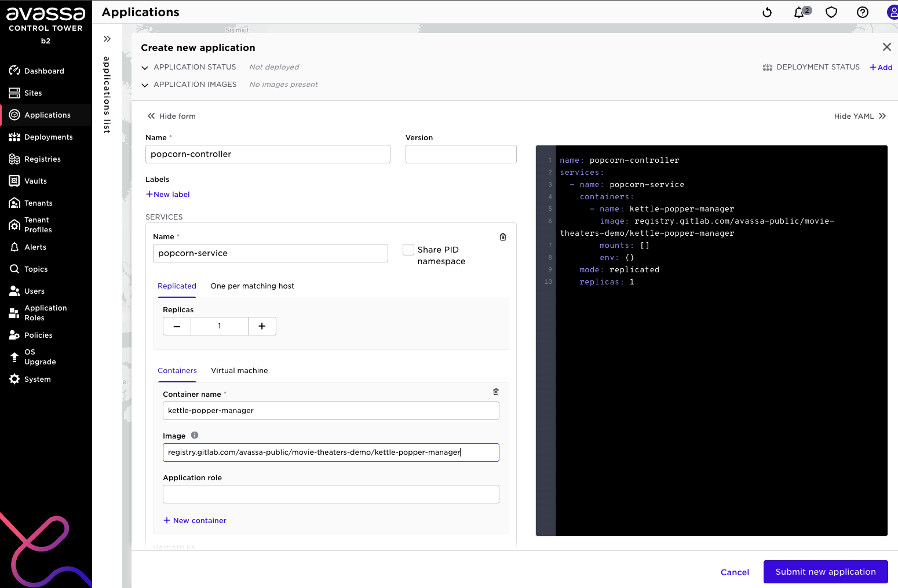Click Submit new application button
This screenshot has height=588, width=898.
[825, 572]
